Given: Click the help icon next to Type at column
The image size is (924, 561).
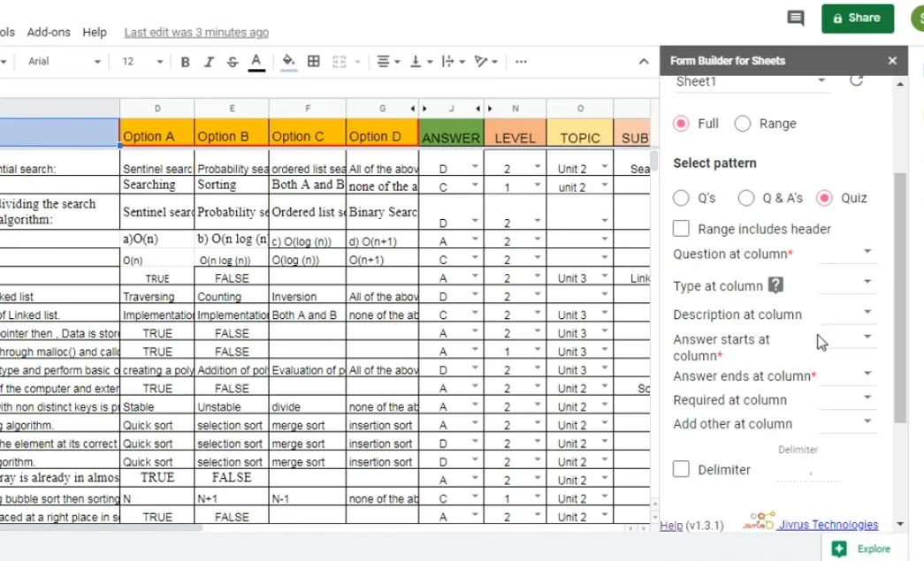Looking at the screenshot, I should [776, 284].
